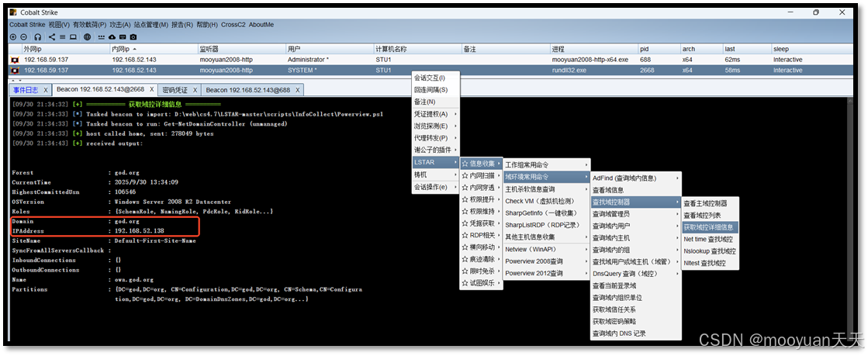Click the connect to team server plus icon

(x=13, y=37)
